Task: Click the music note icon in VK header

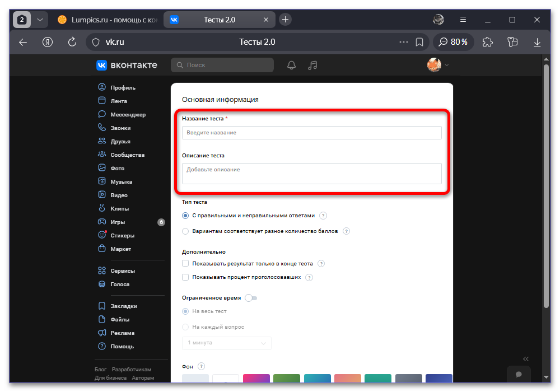Action: click(312, 65)
